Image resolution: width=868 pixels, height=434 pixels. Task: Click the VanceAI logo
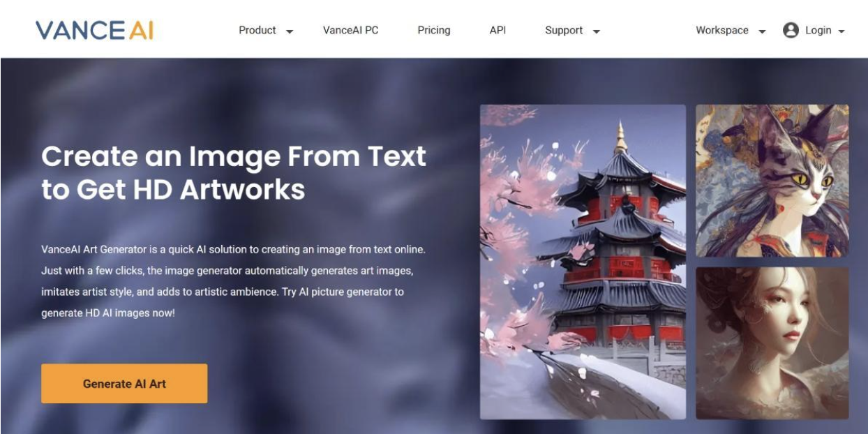[94, 30]
